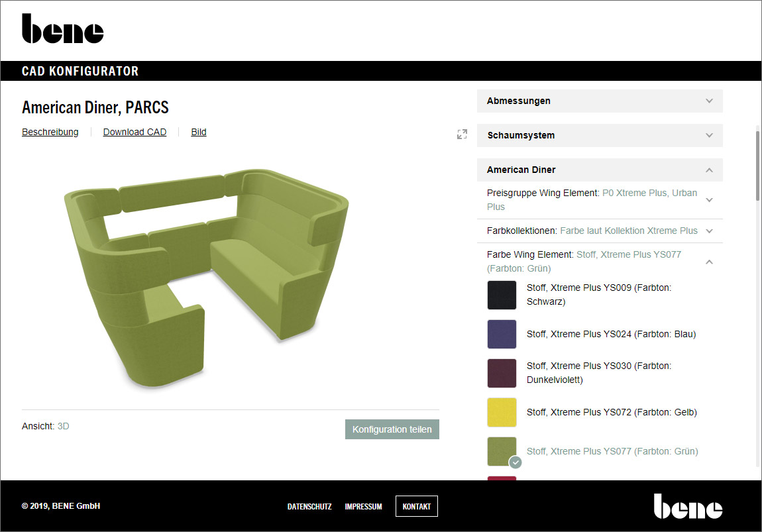This screenshot has width=762, height=532.
Task: Select the black YS009 color swatch
Action: (x=502, y=295)
